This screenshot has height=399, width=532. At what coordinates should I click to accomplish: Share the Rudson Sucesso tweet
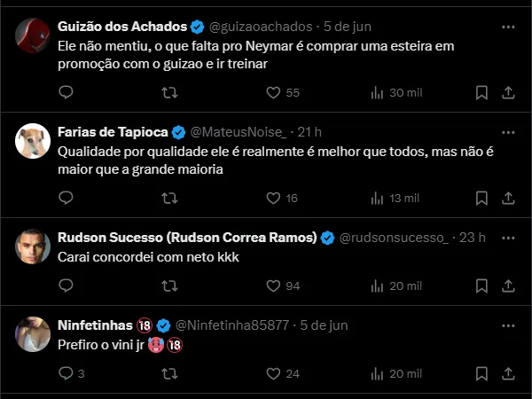[509, 286]
